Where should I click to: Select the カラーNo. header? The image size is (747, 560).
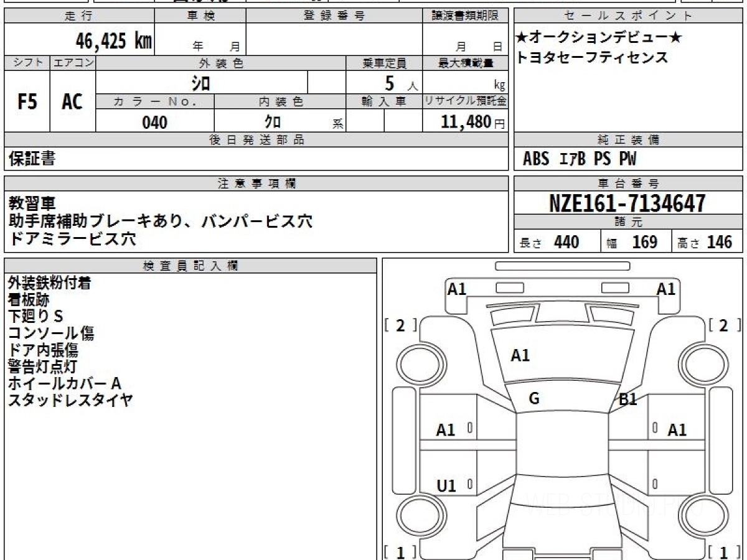pos(155,101)
